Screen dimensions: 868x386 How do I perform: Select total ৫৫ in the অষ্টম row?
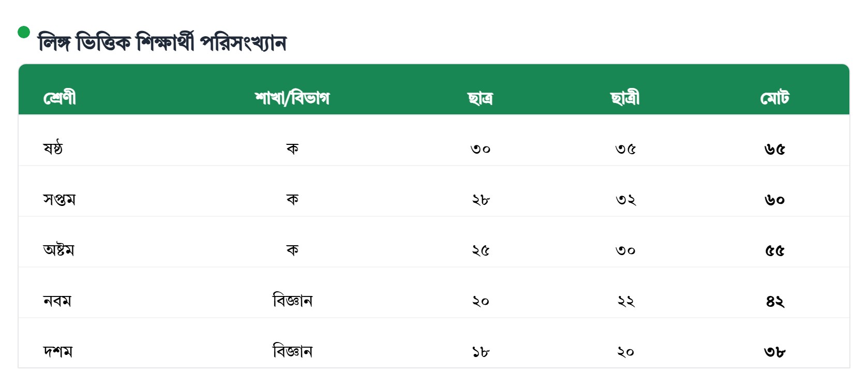(x=774, y=250)
